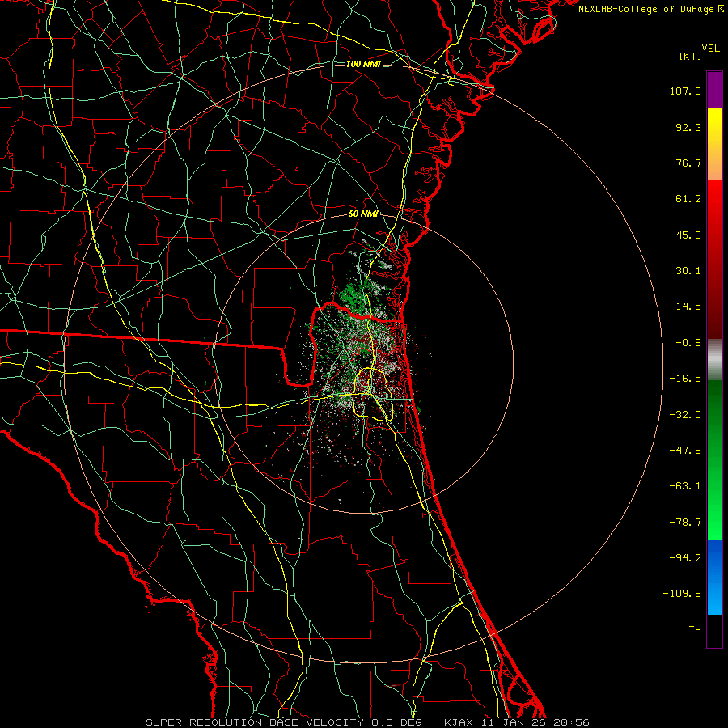Click the -32.0 velocity scale value
Image resolution: width=728 pixels, height=728 pixels.
pyautogui.click(x=685, y=415)
